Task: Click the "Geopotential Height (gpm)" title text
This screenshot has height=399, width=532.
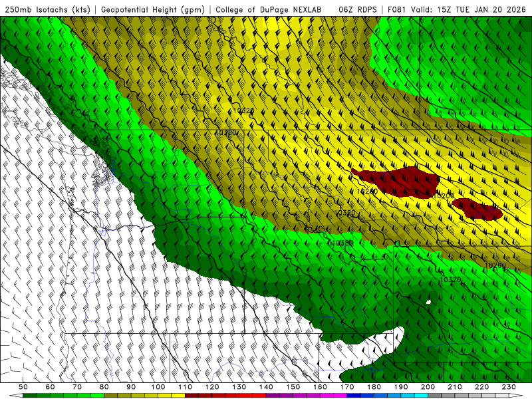Action: point(153,9)
